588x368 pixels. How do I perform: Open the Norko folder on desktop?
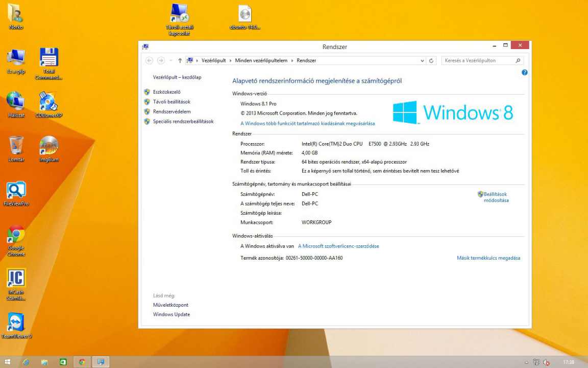tap(15, 16)
